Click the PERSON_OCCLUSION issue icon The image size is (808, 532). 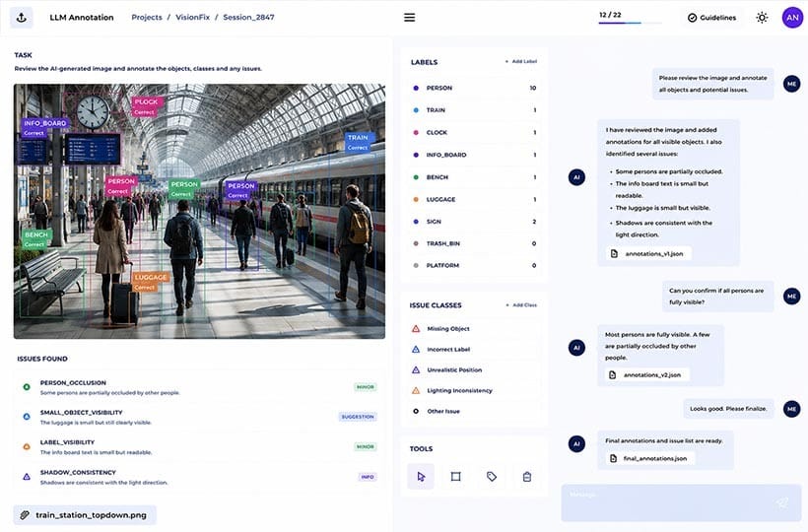point(27,387)
